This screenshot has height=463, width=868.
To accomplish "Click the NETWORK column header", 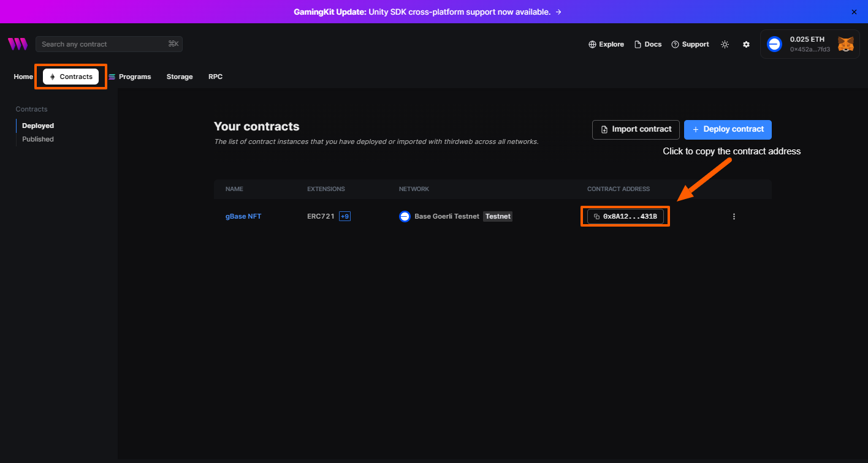I will click(414, 189).
